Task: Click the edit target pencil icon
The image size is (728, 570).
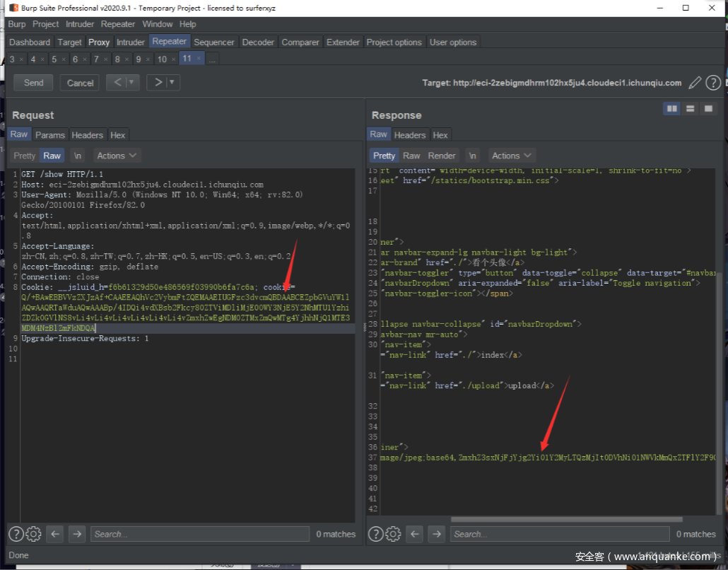Action: [x=695, y=83]
